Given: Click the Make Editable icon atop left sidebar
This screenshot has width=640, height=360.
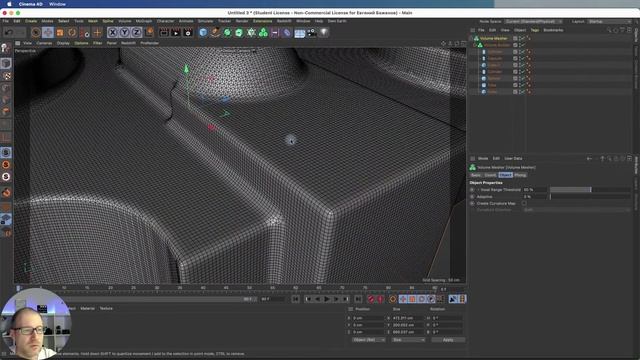Looking at the screenshot, I should point(6,48).
